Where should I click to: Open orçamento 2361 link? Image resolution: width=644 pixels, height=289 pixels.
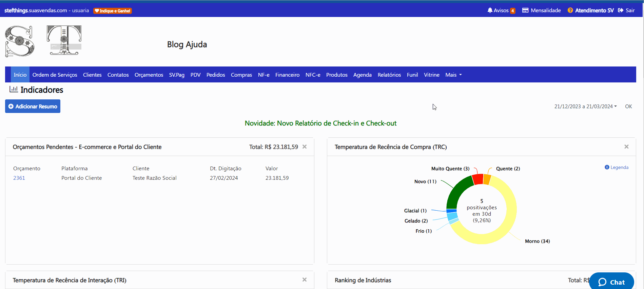(x=19, y=178)
